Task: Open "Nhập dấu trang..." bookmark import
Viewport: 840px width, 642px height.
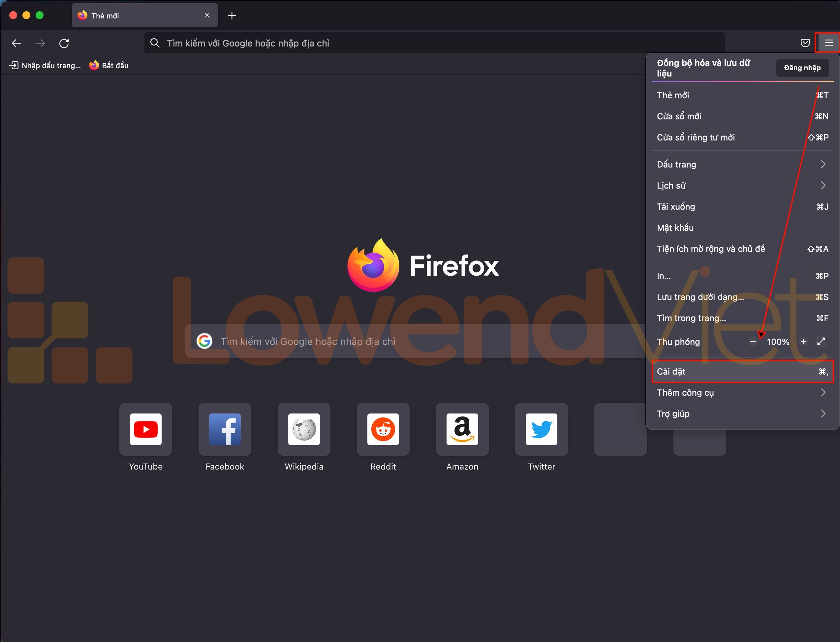Action: 45,65
